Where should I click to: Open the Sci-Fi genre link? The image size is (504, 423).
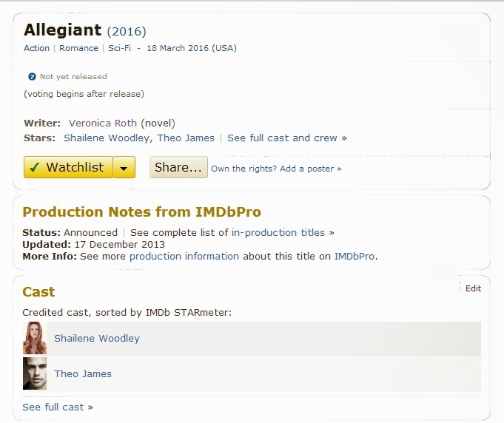coord(120,48)
